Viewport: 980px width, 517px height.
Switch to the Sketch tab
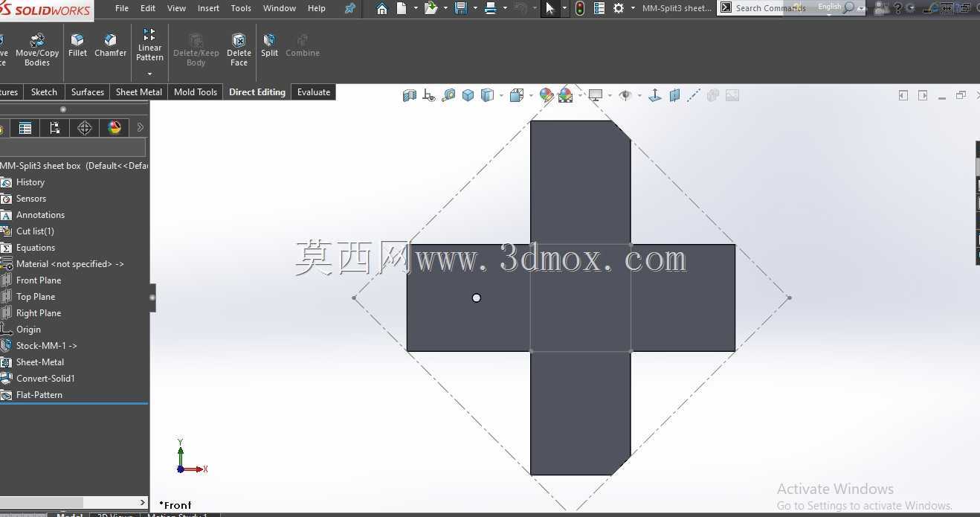(x=44, y=92)
